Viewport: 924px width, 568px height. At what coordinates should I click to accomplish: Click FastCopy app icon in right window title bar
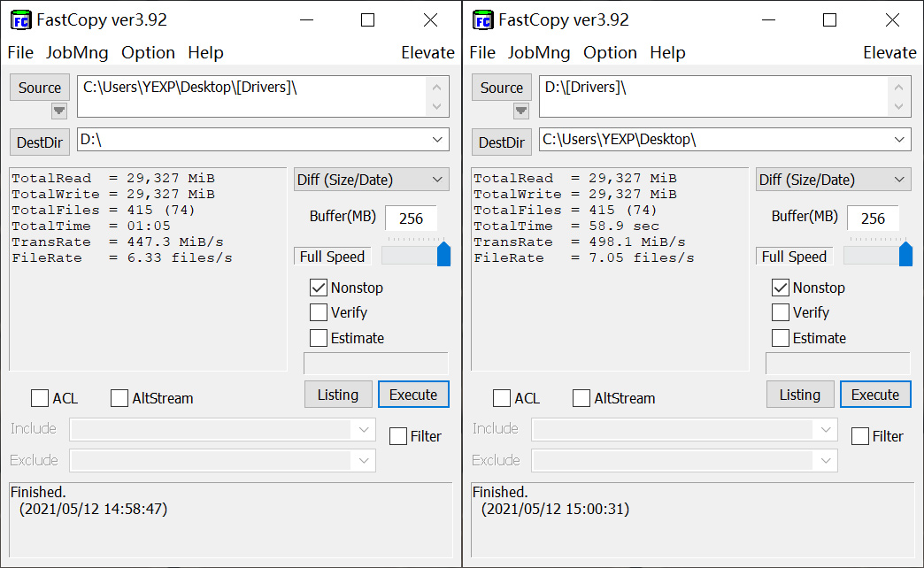[483, 20]
